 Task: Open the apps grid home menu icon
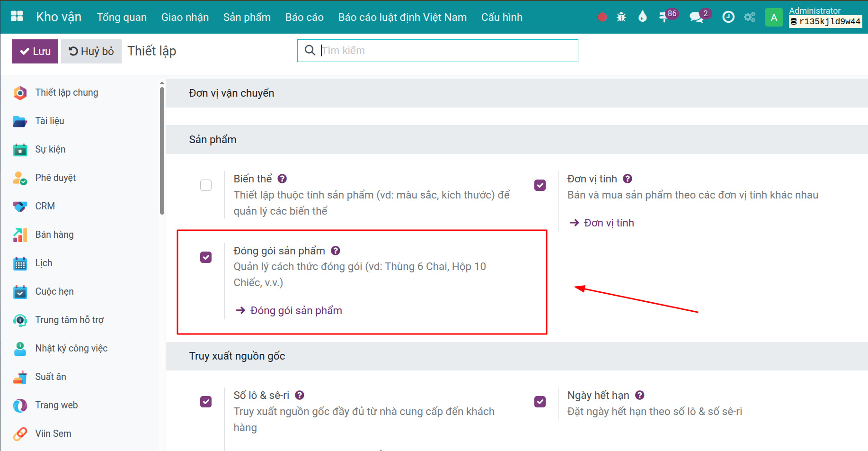[17, 16]
